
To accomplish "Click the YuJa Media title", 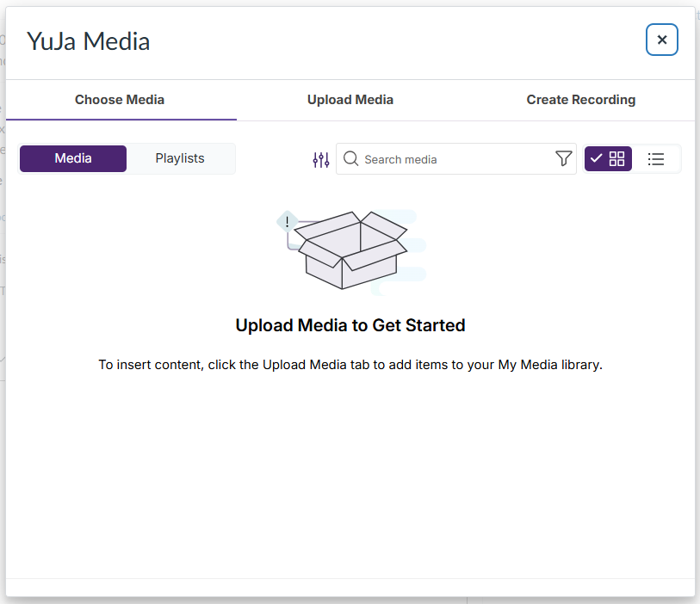I will click(x=89, y=41).
